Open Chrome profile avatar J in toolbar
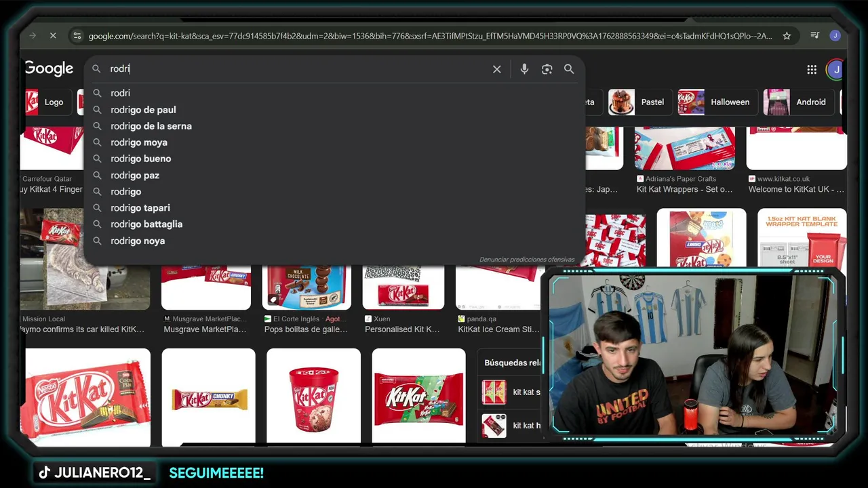 click(x=835, y=35)
